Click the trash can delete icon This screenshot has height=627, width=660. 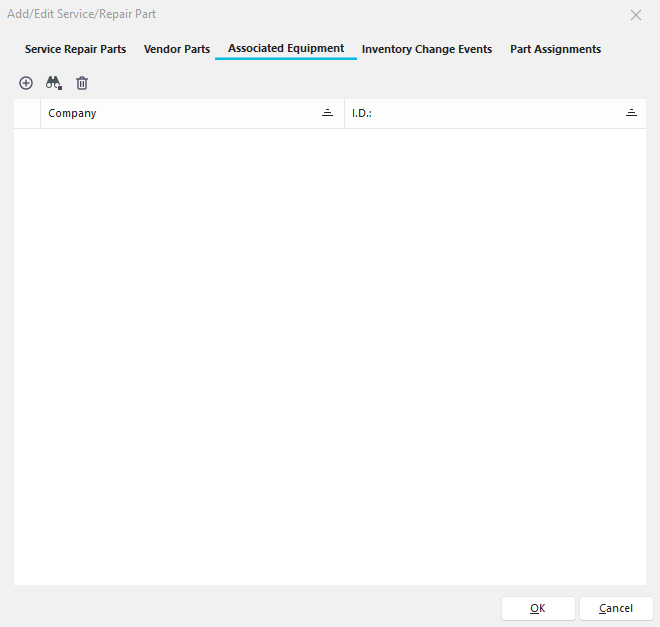click(x=82, y=83)
